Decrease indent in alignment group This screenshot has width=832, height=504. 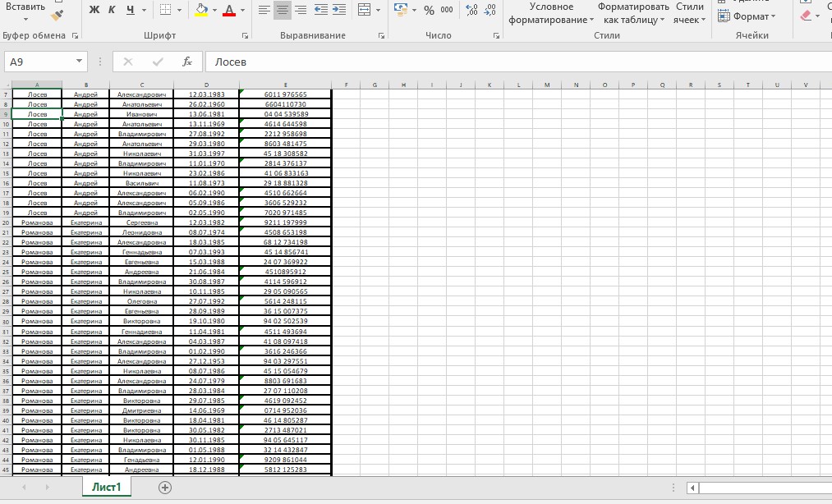pos(320,10)
